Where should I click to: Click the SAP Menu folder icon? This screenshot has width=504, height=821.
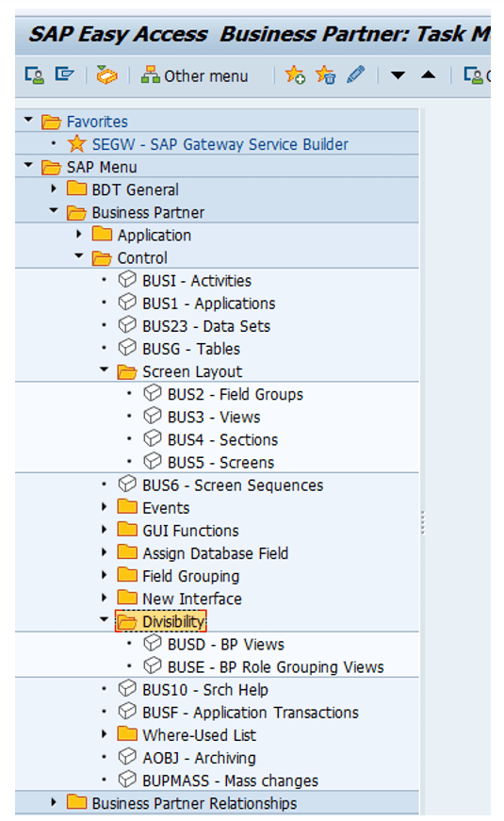coord(51,167)
